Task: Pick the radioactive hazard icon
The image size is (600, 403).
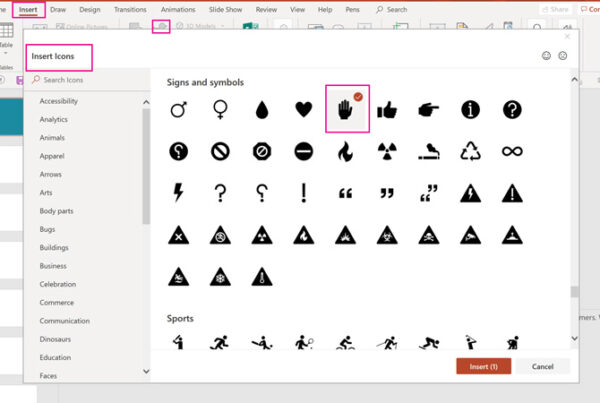Action: pyautogui.click(x=387, y=152)
